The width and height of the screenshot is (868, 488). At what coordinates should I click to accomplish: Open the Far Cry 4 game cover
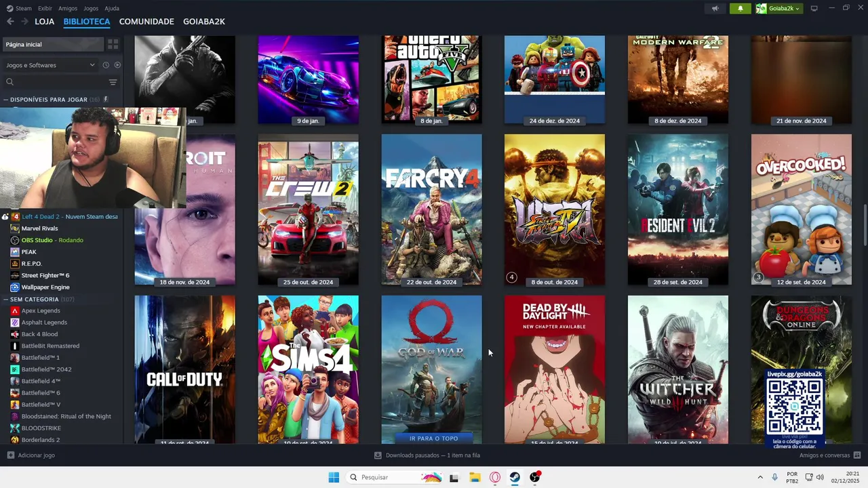tap(431, 209)
